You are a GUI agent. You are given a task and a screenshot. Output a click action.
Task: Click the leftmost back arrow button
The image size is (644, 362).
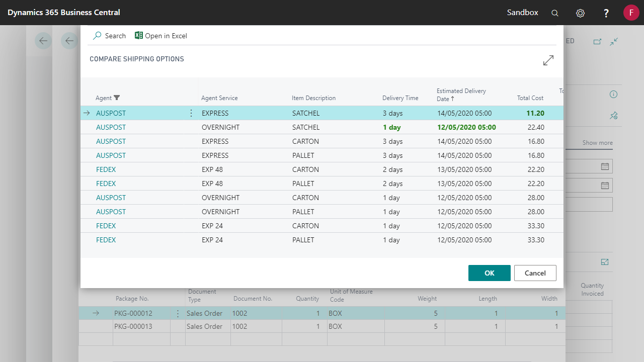tap(43, 41)
